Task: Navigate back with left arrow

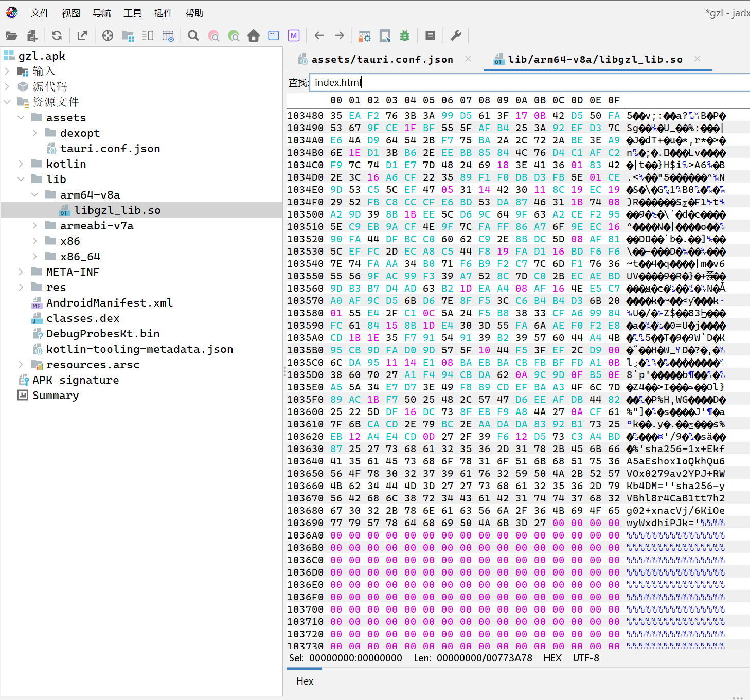Action: 319,35
